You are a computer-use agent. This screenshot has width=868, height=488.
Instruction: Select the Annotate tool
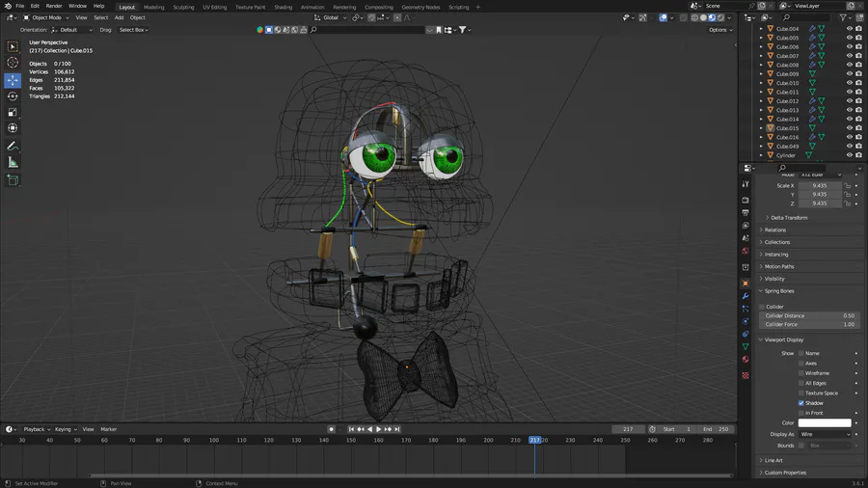13,146
